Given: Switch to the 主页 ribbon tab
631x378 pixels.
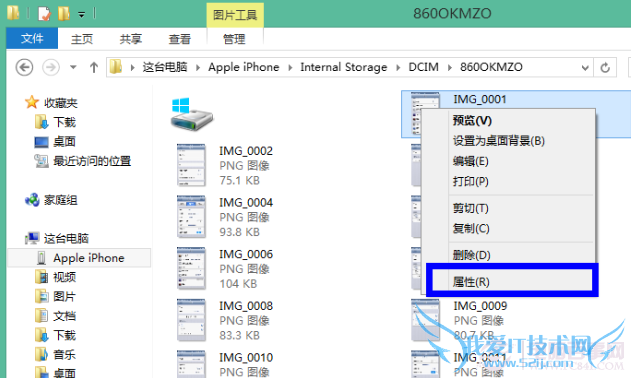Looking at the screenshot, I should [82, 39].
